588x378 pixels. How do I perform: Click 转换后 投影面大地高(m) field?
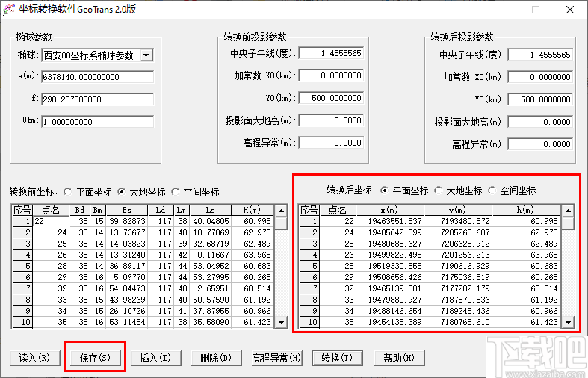coord(540,122)
